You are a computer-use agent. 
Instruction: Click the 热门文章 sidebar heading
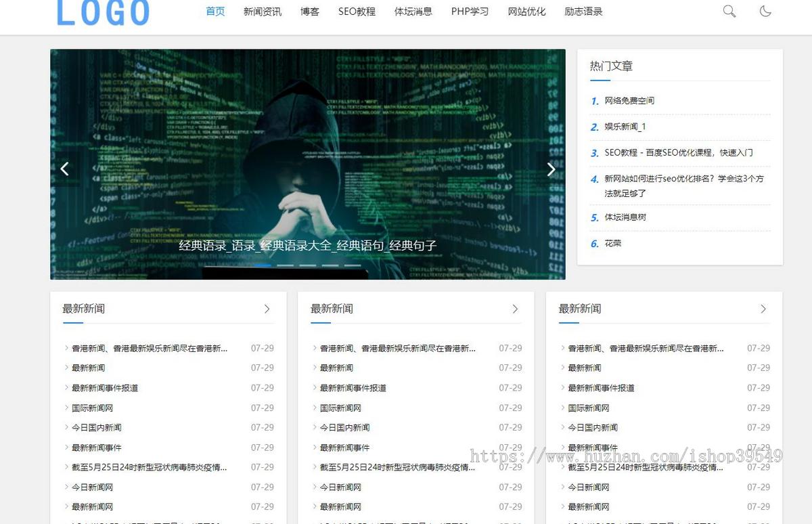click(x=611, y=66)
